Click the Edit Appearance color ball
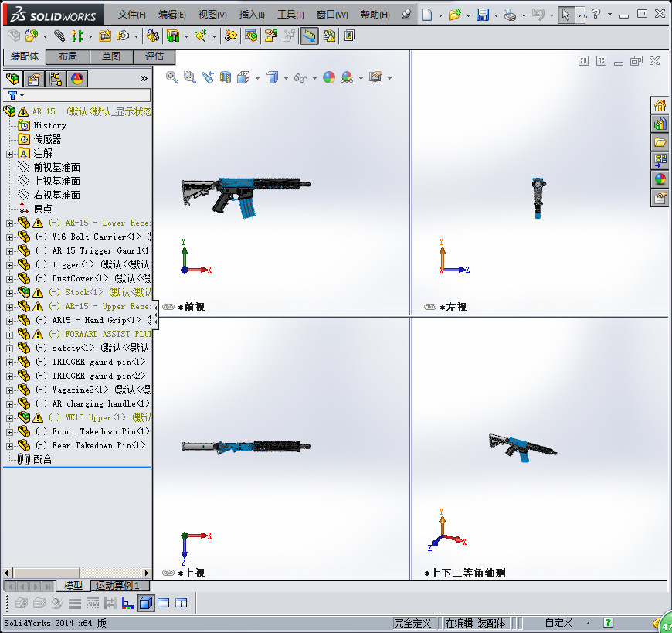672x633 pixels. point(329,77)
